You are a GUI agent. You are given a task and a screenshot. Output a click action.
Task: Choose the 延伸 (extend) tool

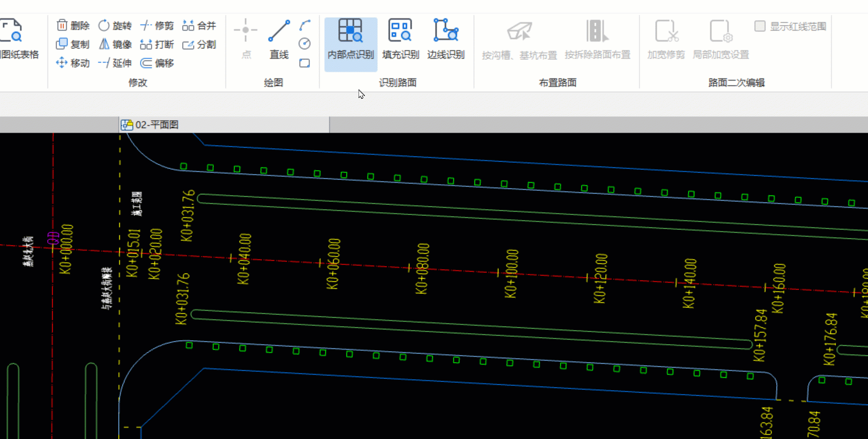pyautogui.click(x=115, y=63)
